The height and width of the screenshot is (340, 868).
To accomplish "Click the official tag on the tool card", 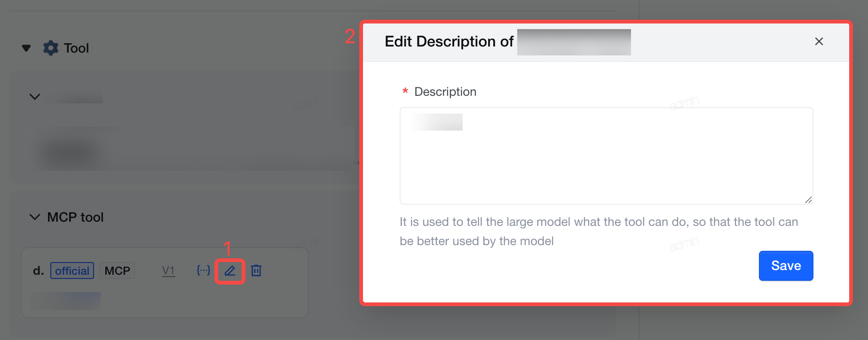I will 72,270.
